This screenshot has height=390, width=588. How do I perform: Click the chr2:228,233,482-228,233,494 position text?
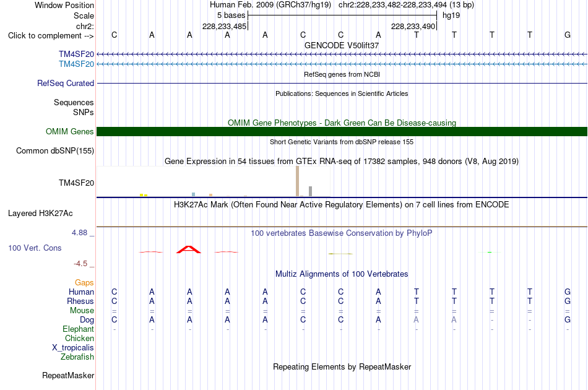pos(392,5)
